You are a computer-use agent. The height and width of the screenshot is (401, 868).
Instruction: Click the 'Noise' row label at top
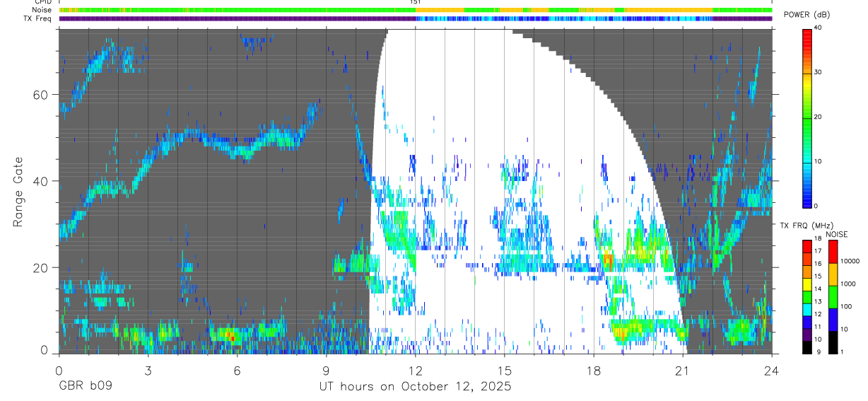pyautogui.click(x=42, y=10)
